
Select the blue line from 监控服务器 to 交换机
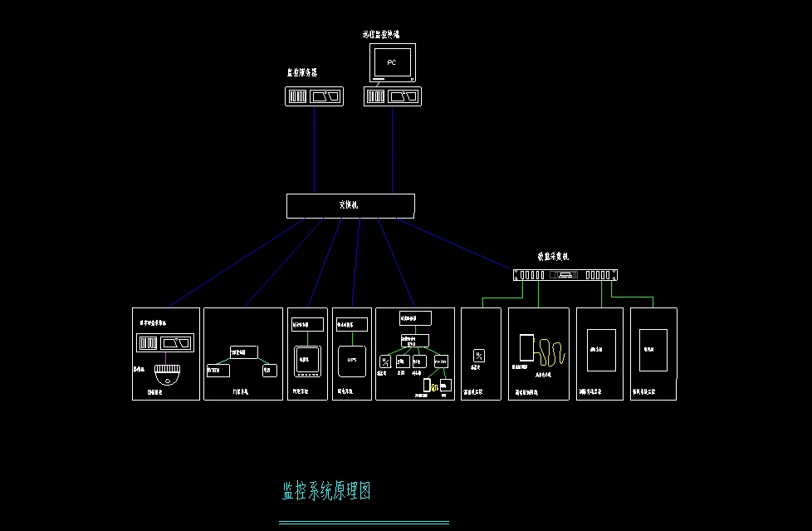coord(315,150)
